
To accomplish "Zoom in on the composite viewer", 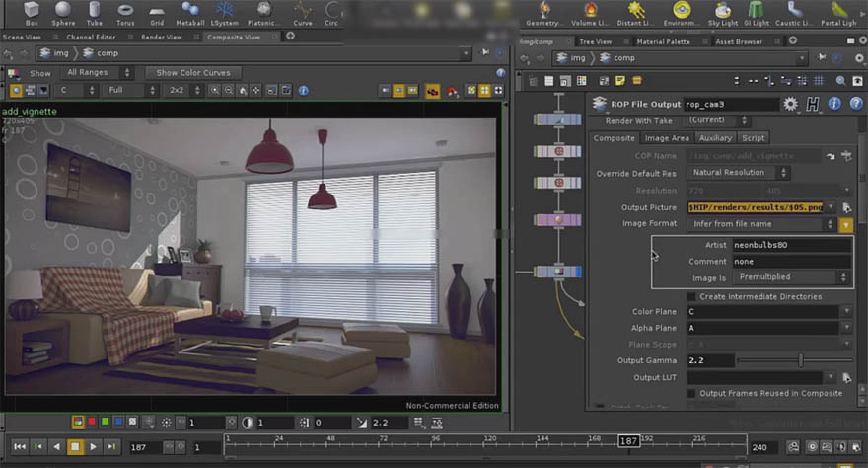I will (215, 90).
